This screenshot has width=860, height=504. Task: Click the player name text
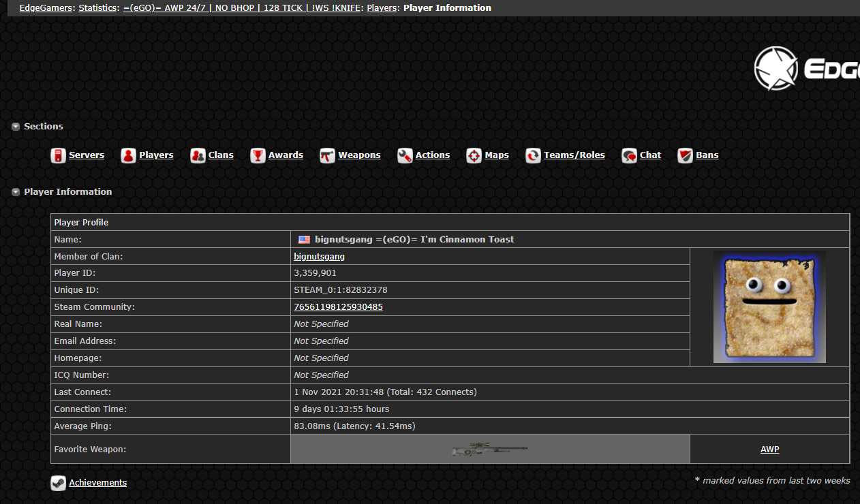coord(414,240)
